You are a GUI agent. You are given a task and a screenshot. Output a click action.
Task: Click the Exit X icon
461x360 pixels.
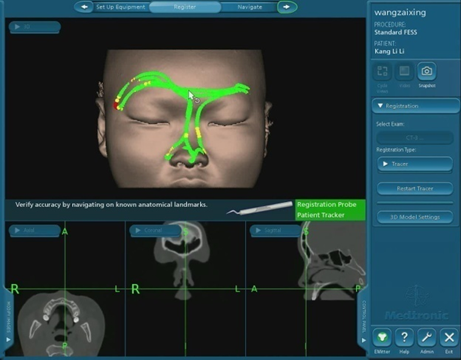449,338
